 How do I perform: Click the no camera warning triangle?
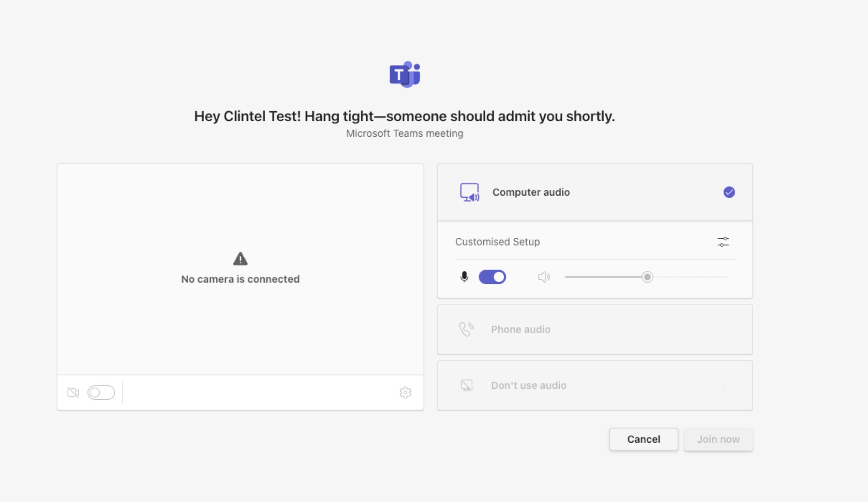pos(240,259)
